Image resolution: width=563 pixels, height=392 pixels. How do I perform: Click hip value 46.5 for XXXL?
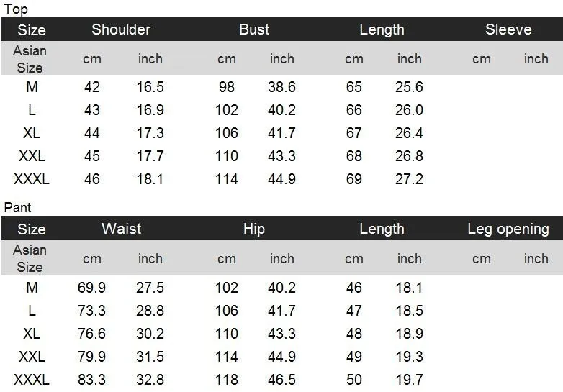(x=281, y=380)
